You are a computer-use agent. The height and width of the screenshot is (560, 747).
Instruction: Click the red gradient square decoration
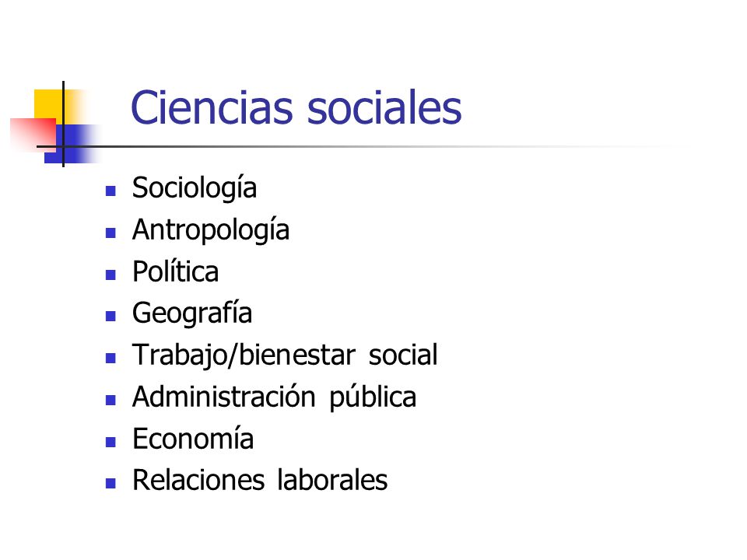tap(33, 135)
